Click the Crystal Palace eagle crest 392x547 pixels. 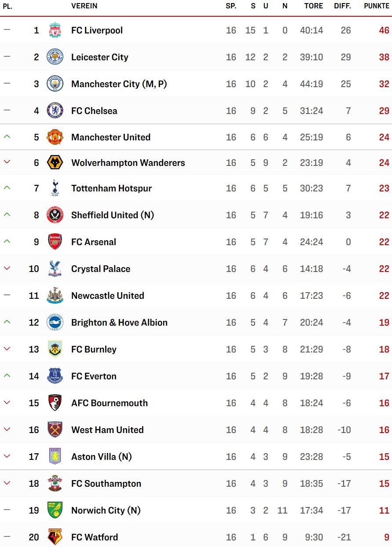tap(55, 269)
